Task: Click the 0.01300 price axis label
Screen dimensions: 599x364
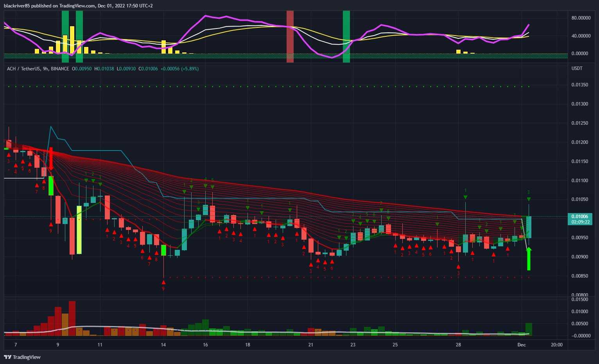Action: pos(580,104)
